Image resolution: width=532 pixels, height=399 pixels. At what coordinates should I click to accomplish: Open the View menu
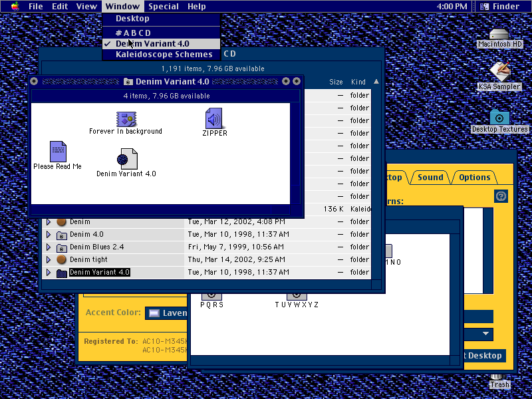click(x=86, y=7)
